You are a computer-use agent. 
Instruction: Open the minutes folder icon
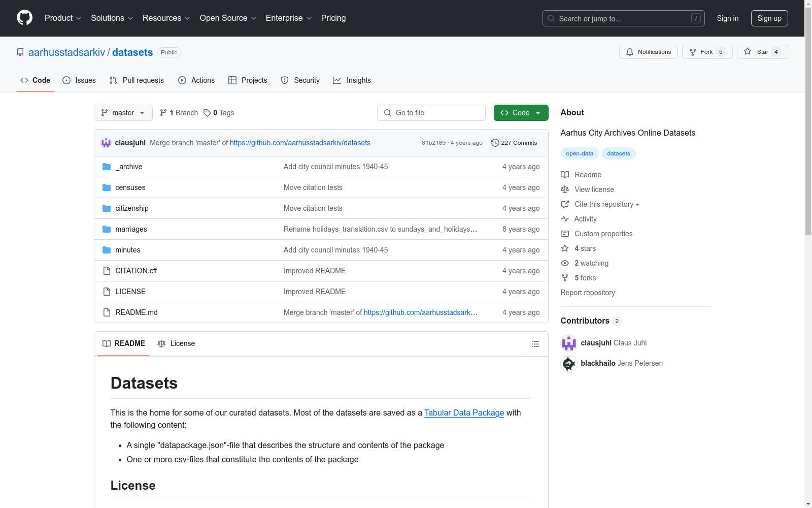107,250
